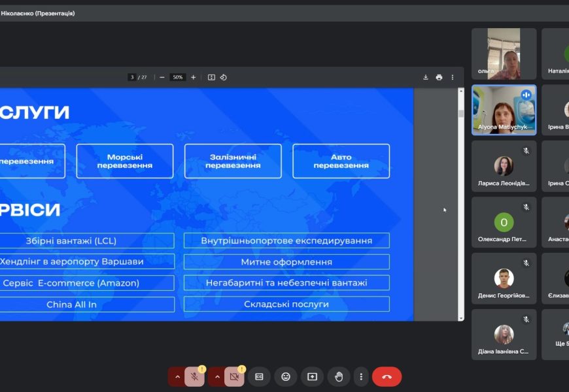This screenshot has width=569, height=392.
Task: Expand video settings arrow beside camera
Action: click(x=217, y=376)
